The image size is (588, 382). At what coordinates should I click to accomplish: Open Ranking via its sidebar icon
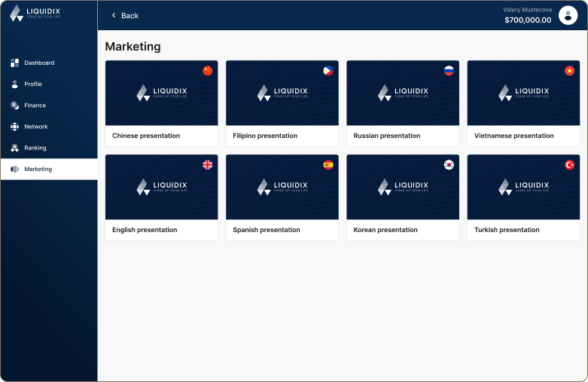click(14, 148)
